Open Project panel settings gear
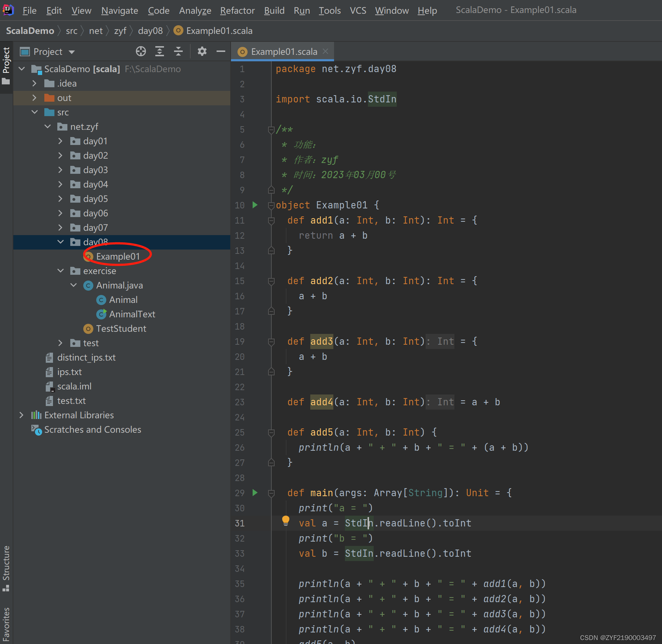The width and height of the screenshot is (662, 644). pyautogui.click(x=202, y=52)
